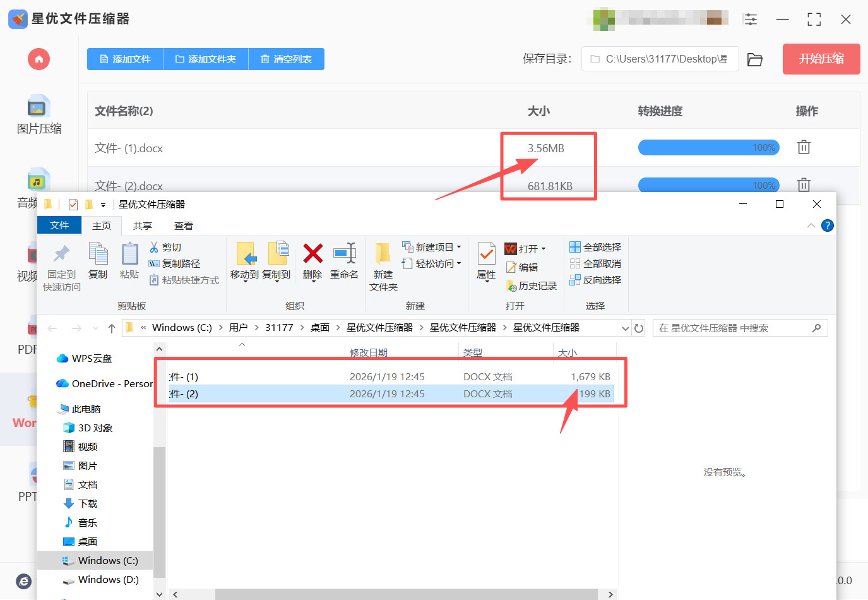Refresh the Explorer address bar location

pyautogui.click(x=639, y=328)
